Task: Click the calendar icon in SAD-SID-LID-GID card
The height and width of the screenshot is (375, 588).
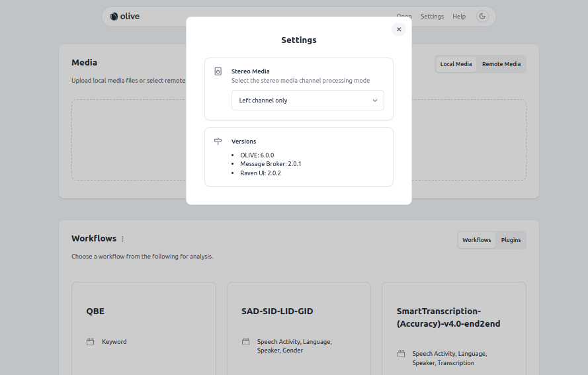Action: click(x=245, y=342)
